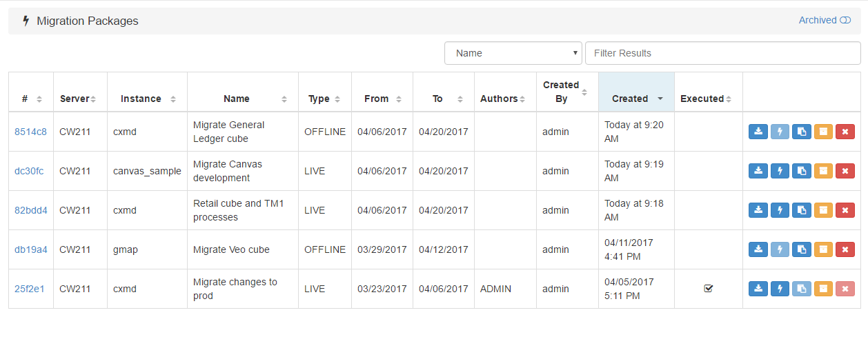Download package dc30fc

click(758, 171)
